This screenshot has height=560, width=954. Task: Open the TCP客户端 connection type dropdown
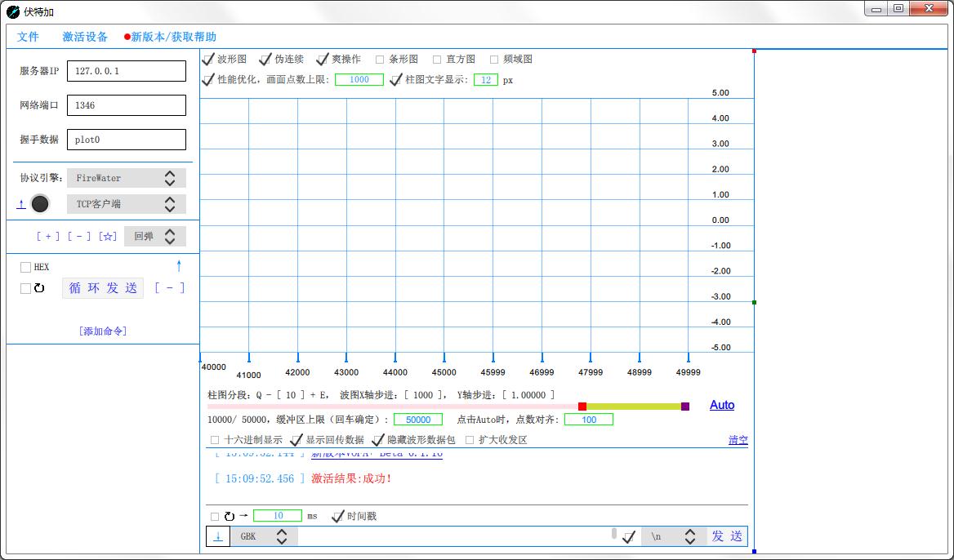pos(127,204)
